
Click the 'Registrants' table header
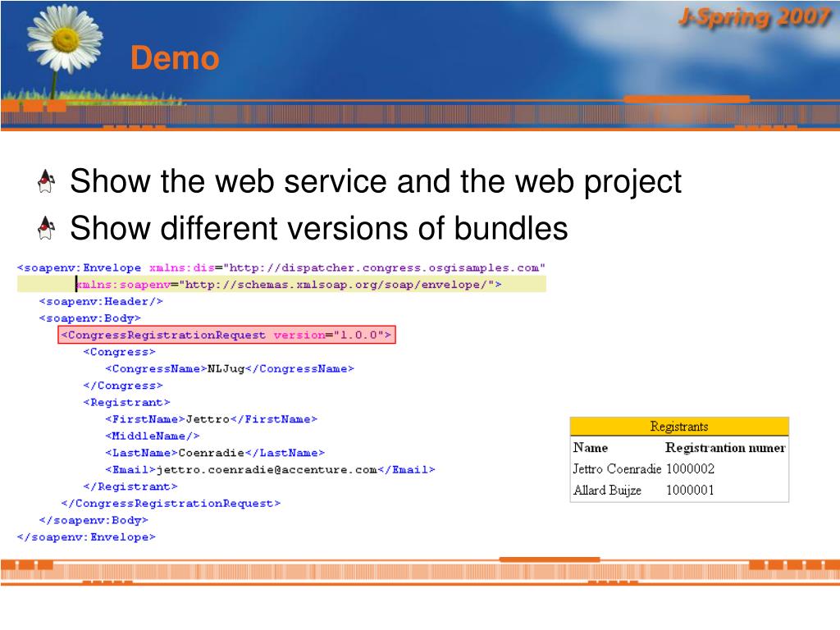(x=679, y=427)
